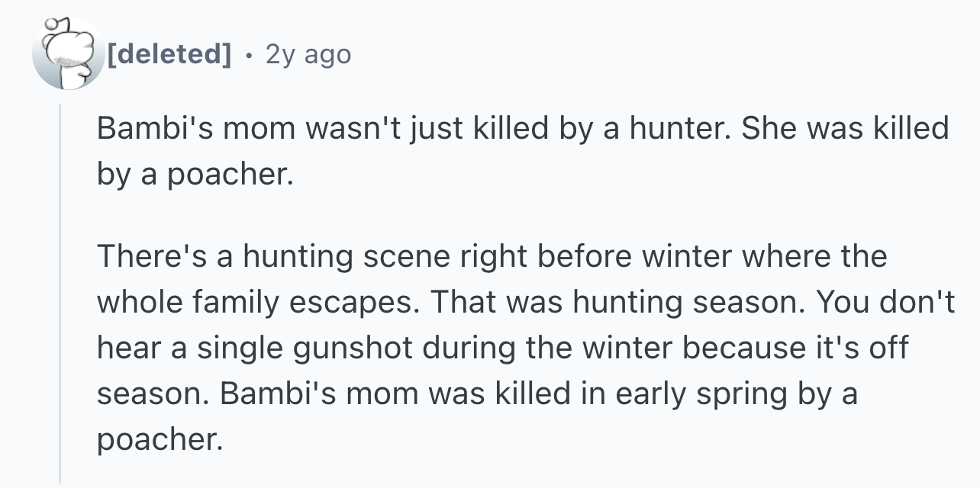Image resolution: width=980 pixels, height=488 pixels.
Task: Click the first paragraph about Bambi's mom
Action: point(523,152)
